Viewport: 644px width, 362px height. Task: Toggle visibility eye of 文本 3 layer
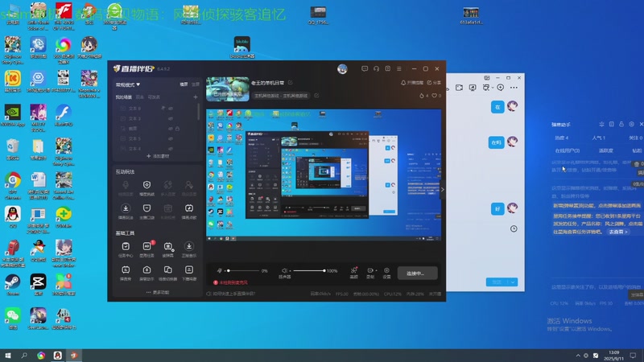(171, 118)
